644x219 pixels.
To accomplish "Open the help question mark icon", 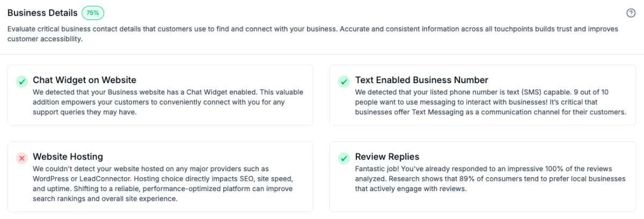I will pos(631,13).
